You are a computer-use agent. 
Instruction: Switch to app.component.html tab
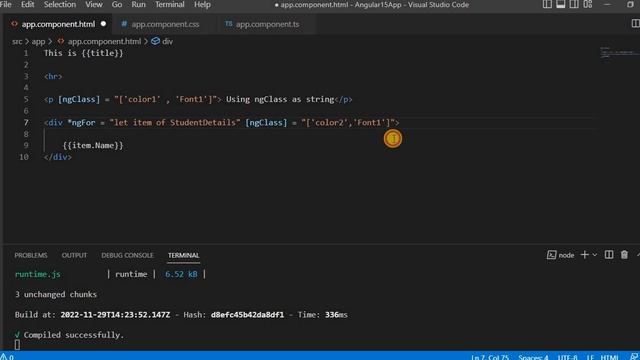tap(58, 24)
